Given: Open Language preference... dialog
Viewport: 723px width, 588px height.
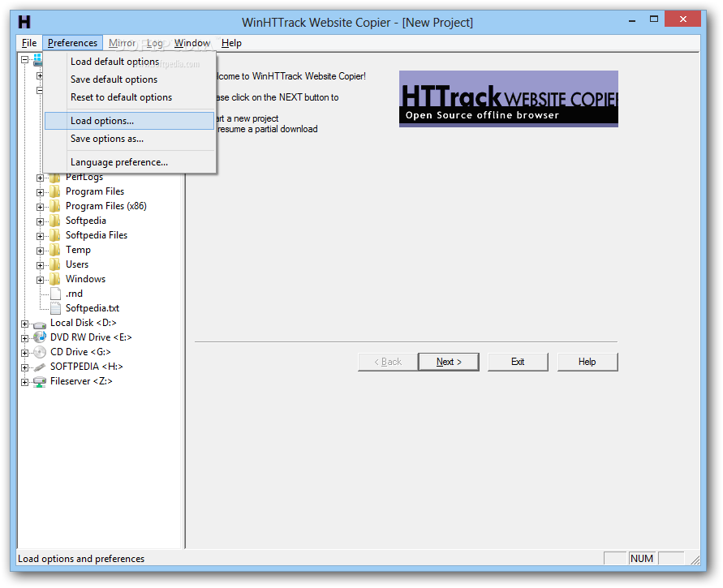Looking at the screenshot, I should pyautogui.click(x=130, y=162).
